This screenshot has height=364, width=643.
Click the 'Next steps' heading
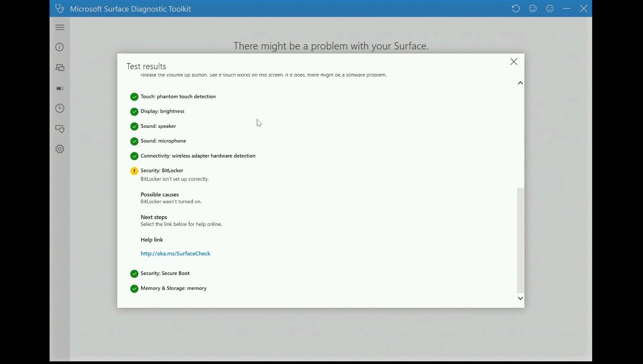pyautogui.click(x=154, y=217)
